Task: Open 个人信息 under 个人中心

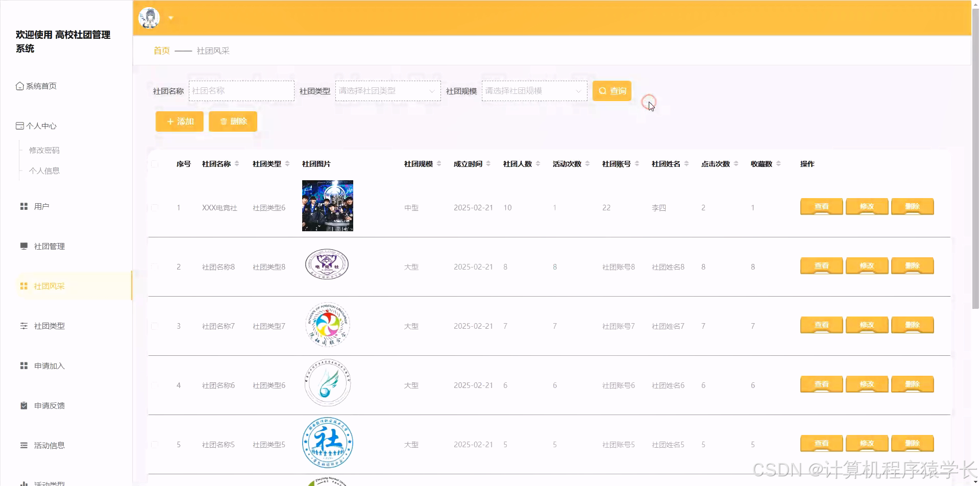Action: [x=44, y=171]
